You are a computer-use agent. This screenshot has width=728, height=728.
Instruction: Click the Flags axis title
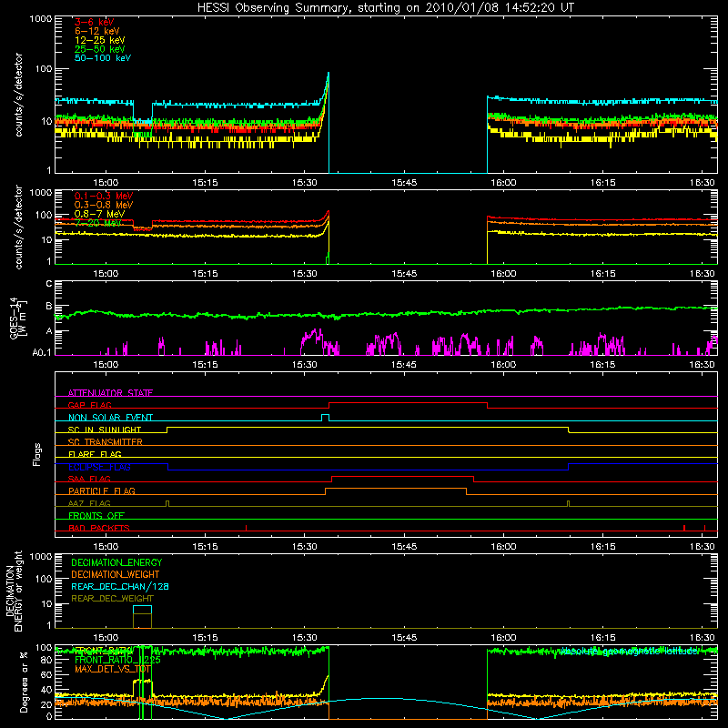tap(36, 454)
